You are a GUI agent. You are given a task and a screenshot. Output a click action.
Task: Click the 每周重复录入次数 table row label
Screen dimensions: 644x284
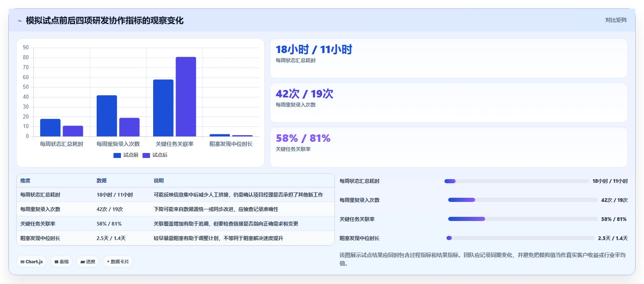pos(40,209)
